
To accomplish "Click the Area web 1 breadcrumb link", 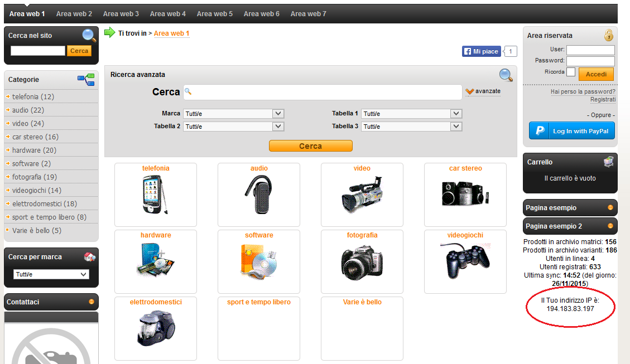I will (171, 33).
